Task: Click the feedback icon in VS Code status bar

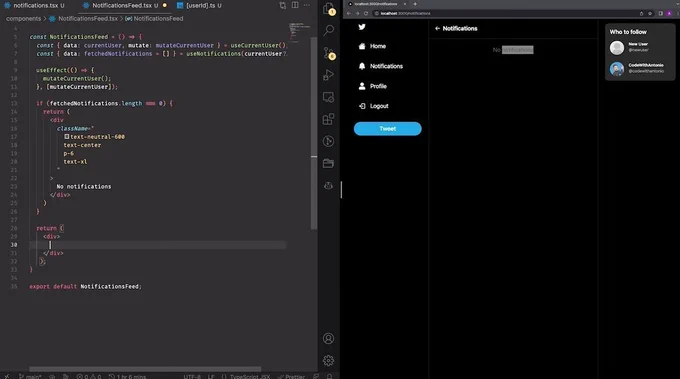Action: [x=316, y=376]
